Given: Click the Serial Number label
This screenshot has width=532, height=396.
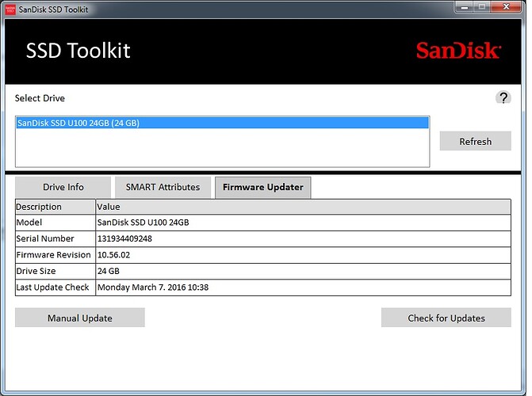Looking at the screenshot, I should 45,238.
